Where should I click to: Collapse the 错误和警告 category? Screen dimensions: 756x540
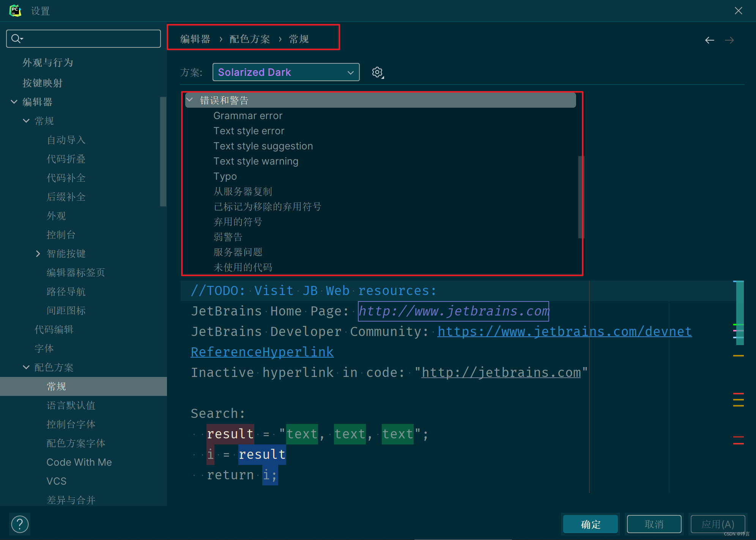(x=190, y=100)
